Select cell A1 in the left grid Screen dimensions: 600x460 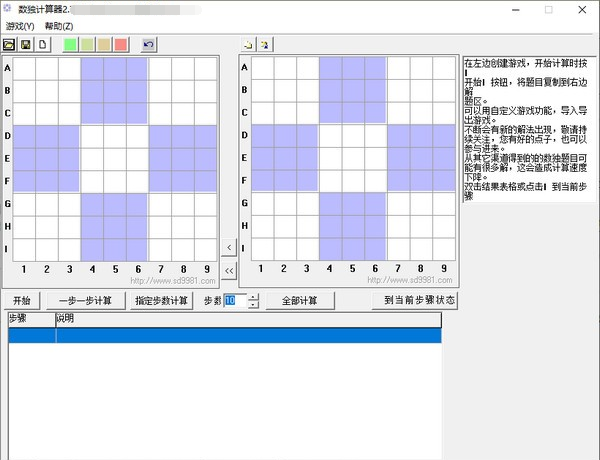(24, 69)
